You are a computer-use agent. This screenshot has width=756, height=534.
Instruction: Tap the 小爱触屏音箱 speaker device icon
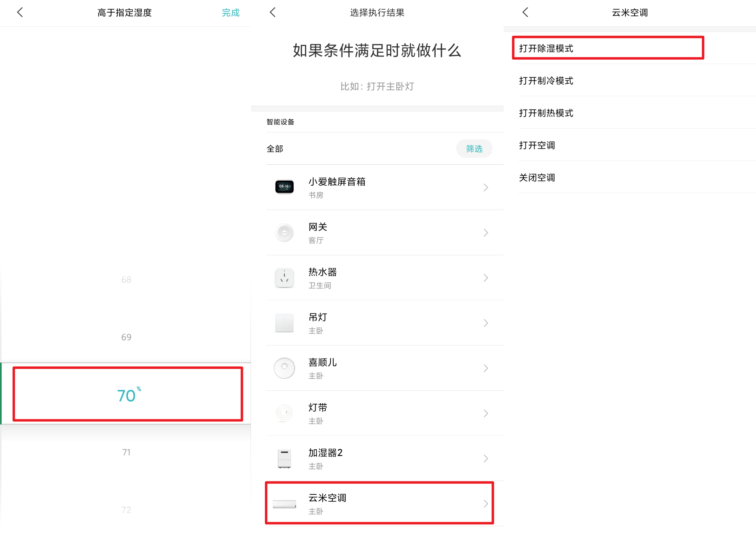coord(284,187)
